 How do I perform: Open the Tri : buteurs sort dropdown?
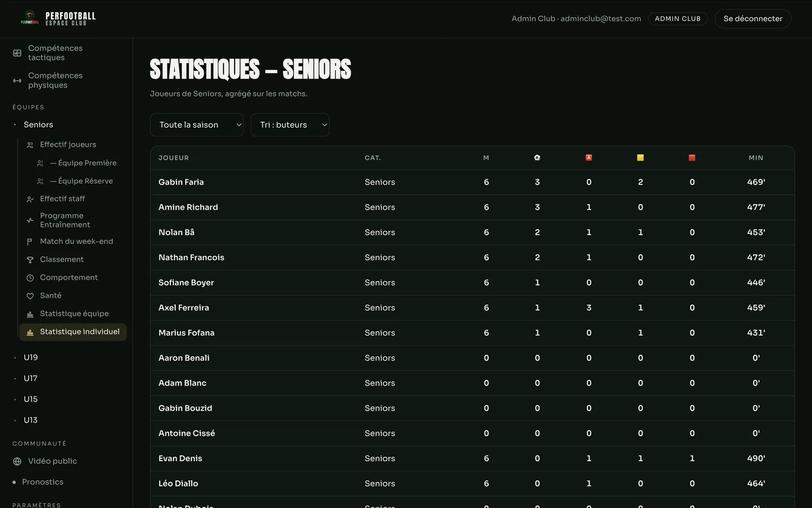[290, 125]
